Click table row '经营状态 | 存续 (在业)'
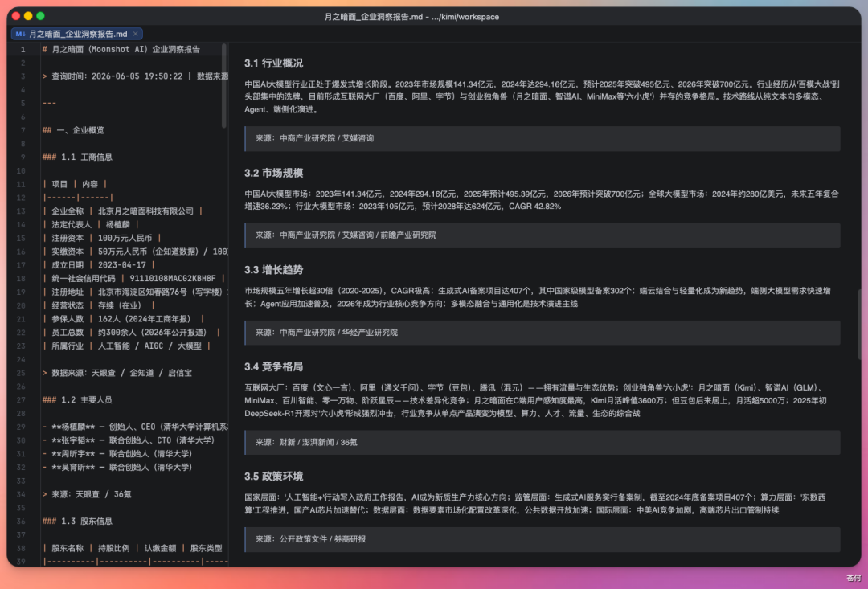Viewport: 868px width, 589px height. click(98, 305)
